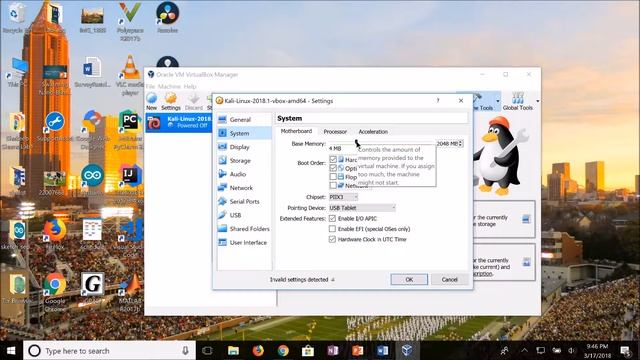Open Global Tools in VirtualBox Manager
This screenshot has height=360, width=640.
tap(518, 101)
